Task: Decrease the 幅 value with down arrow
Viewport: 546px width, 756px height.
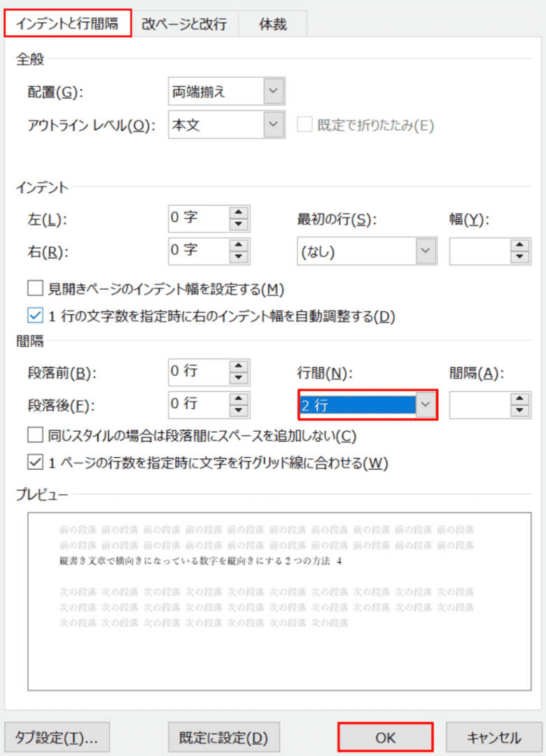Action: coord(519,256)
